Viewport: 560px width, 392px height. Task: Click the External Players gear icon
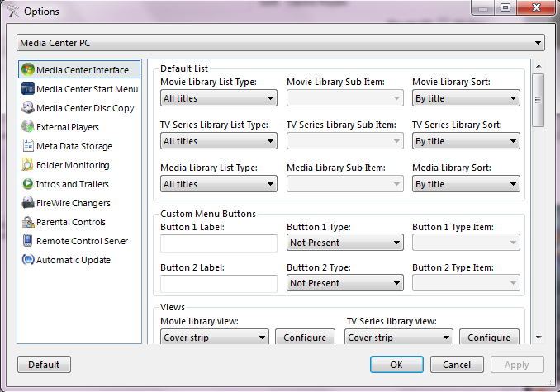(x=28, y=127)
